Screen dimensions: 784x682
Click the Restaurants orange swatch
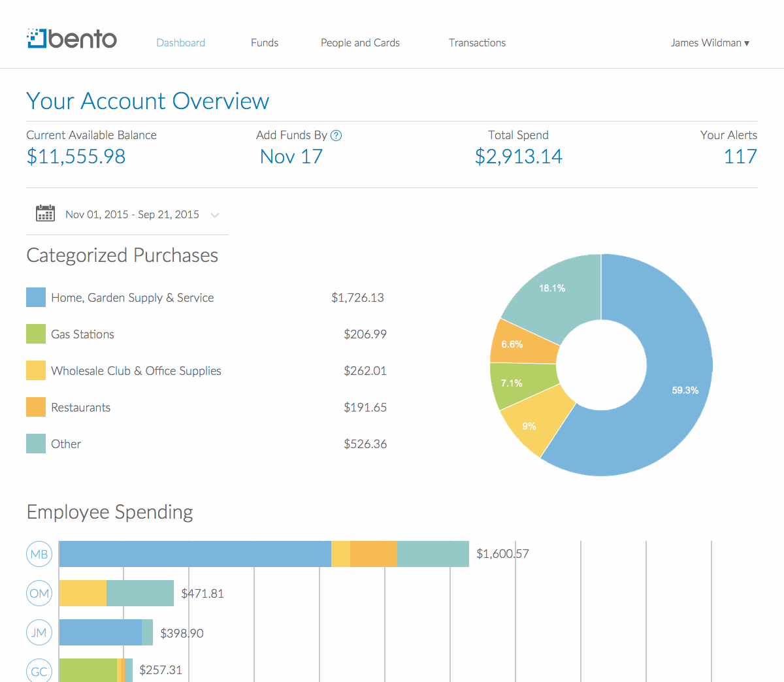tap(36, 407)
